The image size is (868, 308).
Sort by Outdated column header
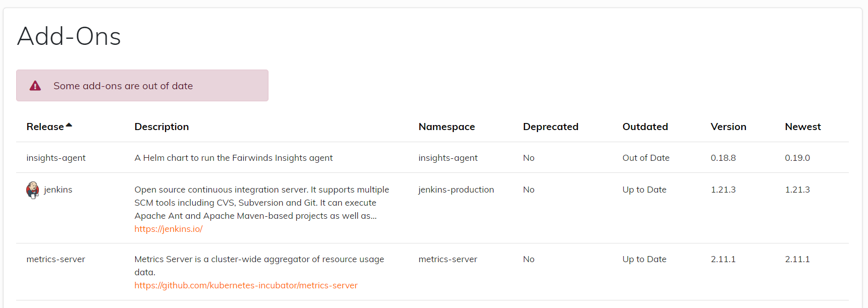645,127
